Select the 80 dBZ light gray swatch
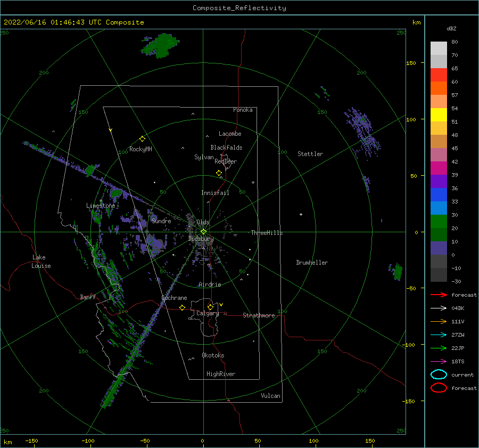This screenshot has height=448, width=479. coord(439,48)
